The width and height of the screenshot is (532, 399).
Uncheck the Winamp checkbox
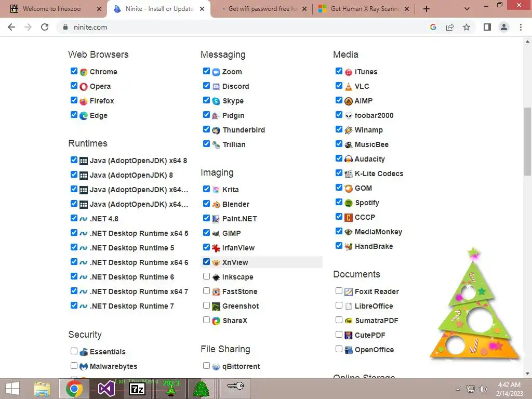pyautogui.click(x=339, y=129)
